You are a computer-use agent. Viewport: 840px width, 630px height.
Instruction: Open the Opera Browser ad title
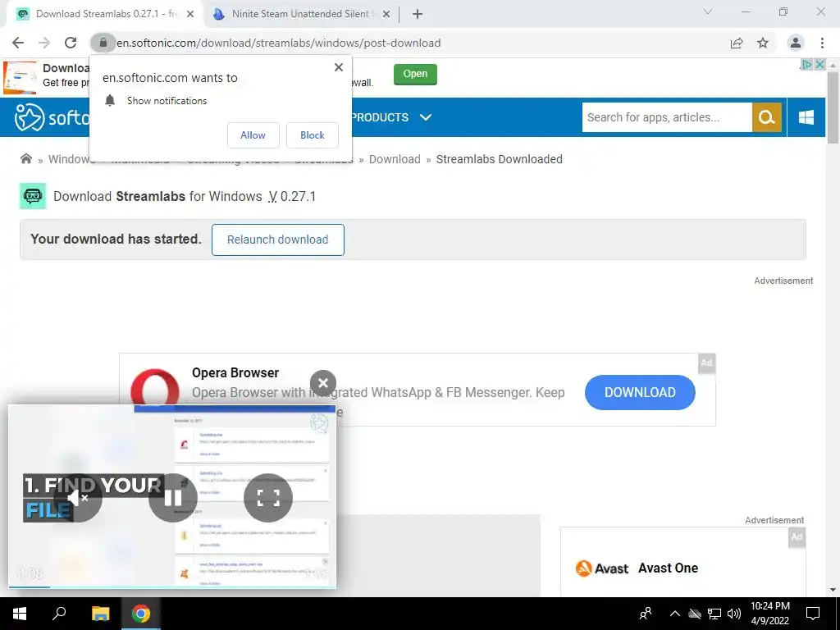[235, 372]
